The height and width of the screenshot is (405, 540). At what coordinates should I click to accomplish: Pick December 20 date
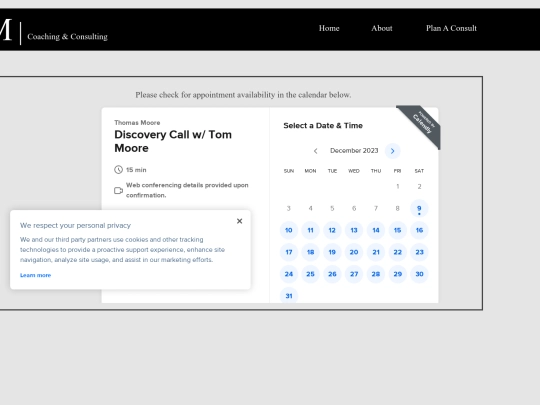pos(354,252)
